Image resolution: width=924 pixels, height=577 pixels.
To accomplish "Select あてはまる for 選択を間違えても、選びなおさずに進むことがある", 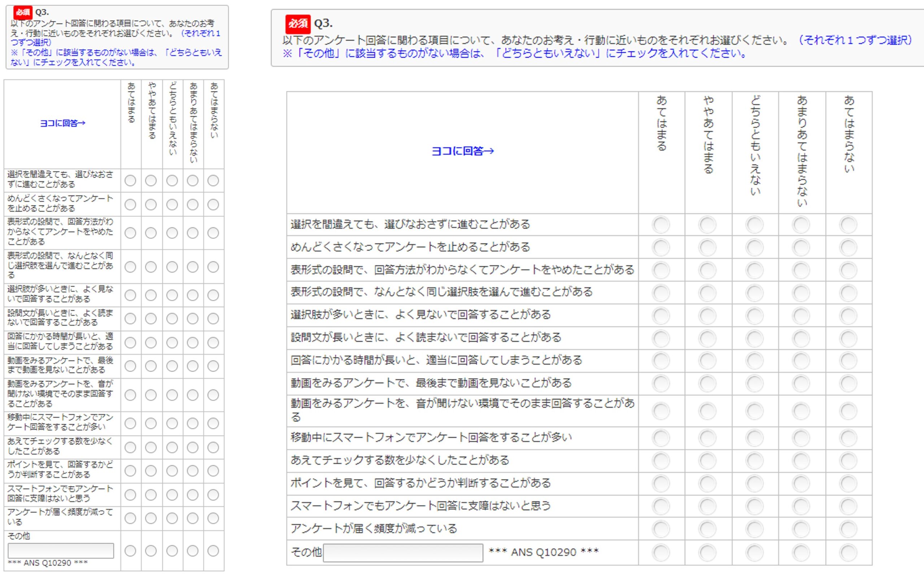I will pos(661,225).
